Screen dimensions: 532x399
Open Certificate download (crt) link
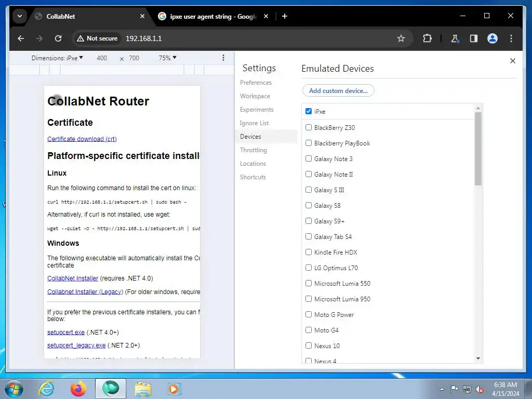[x=82, y=139]
